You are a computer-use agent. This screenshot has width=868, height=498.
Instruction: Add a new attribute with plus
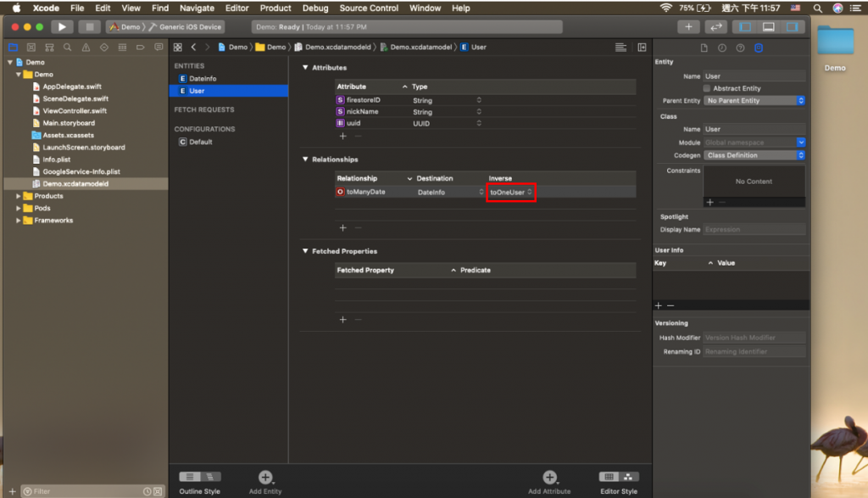pos(342,136)
